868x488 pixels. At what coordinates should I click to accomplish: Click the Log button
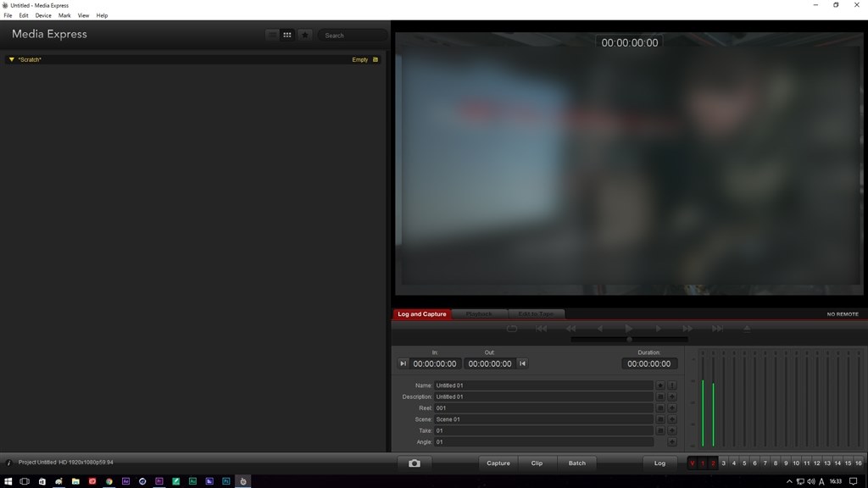click(x=659, y=463)
